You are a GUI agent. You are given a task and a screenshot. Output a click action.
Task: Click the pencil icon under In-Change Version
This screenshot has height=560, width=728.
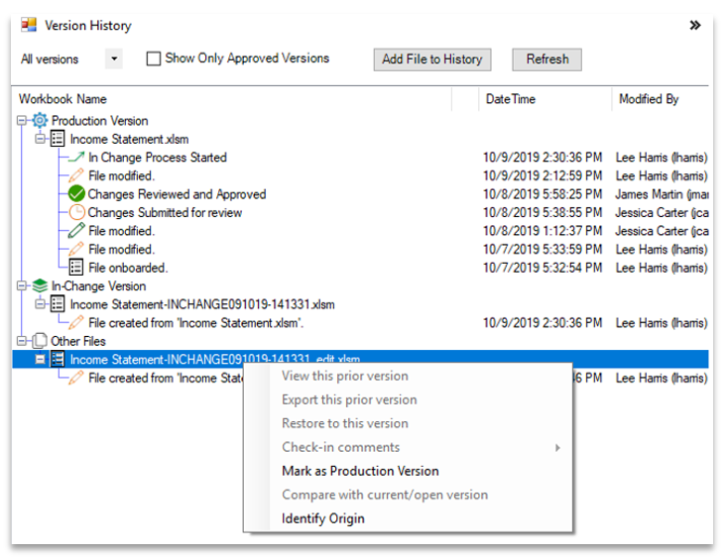point(76,322)
